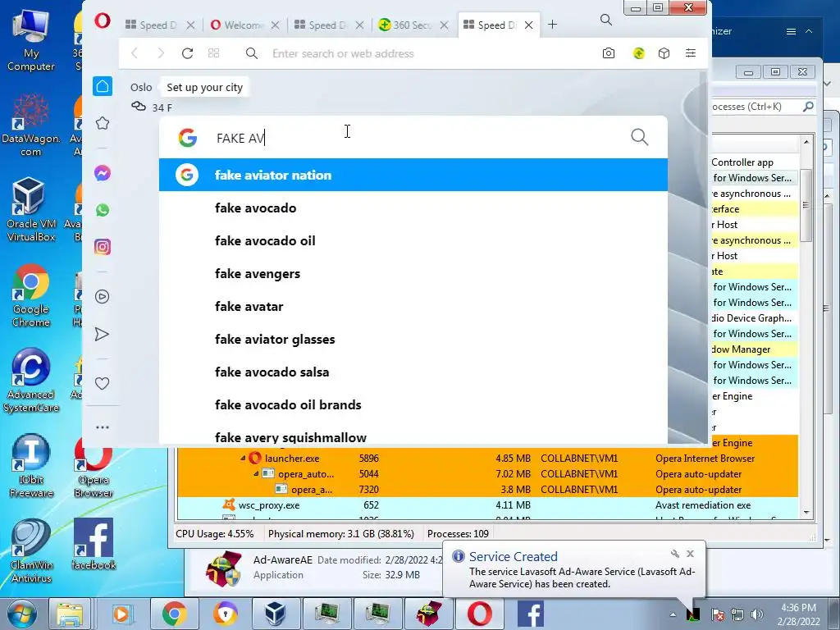Viewport: 840px width, 630px height.
Task: Switch to the Welcome tab
Action: click(x=244, y=25)
